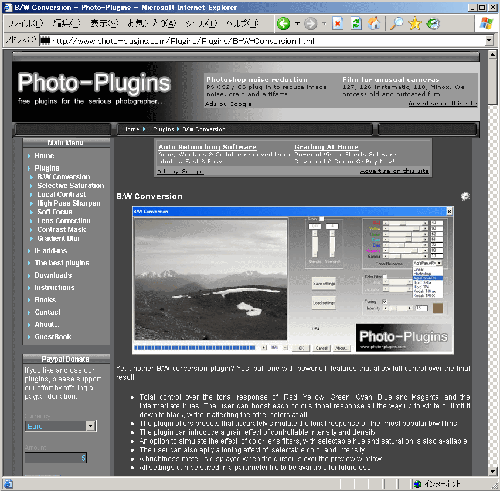Open the Back button history dropdown arrow
The height and width of the screenshot is (491, 500).
pyautogui.click(x=297, y=24)
